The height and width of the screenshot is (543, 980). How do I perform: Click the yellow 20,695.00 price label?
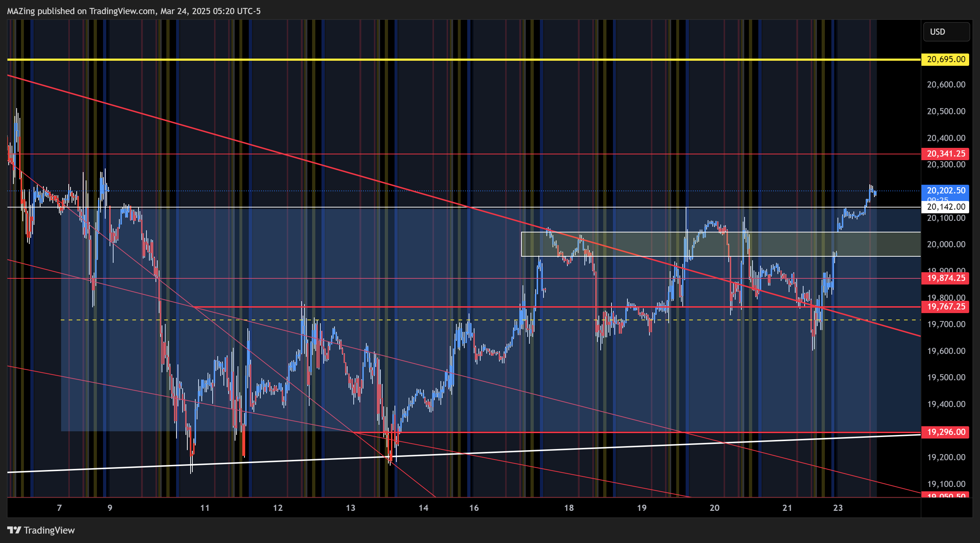click(x=945, y=59)
